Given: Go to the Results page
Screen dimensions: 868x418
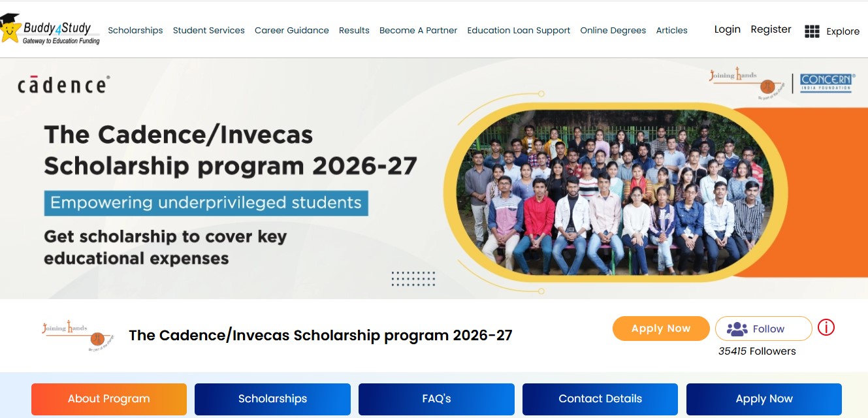Looking at the screenshot, I should point(354,31).
